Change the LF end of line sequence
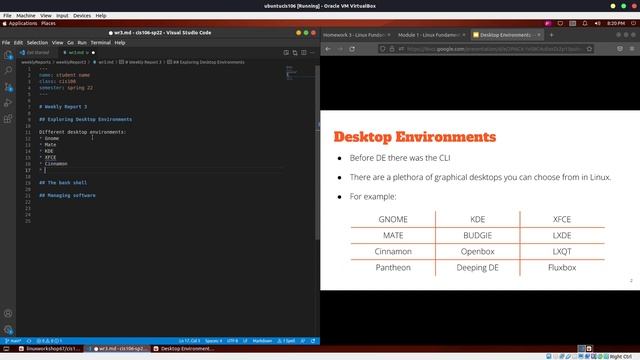Image resolution: width=640 pixels, height=360 pixels. (245, 341)
